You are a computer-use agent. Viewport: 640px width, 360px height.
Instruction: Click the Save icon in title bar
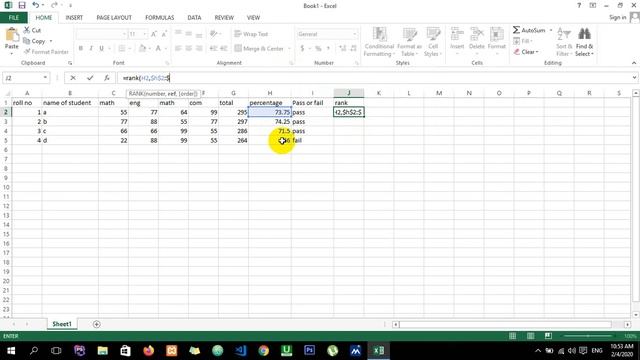click(x=22, y=5)
